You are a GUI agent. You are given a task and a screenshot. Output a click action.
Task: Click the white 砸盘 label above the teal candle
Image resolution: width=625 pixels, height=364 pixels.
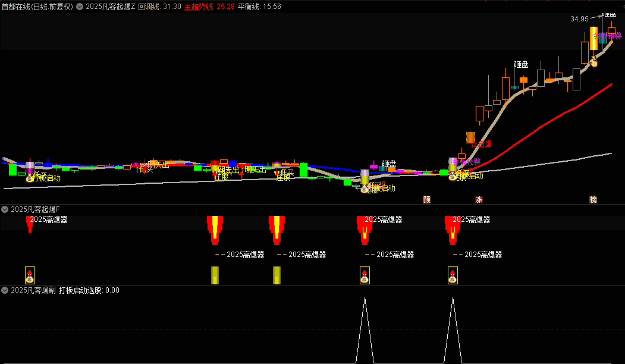tap(521, 65)
